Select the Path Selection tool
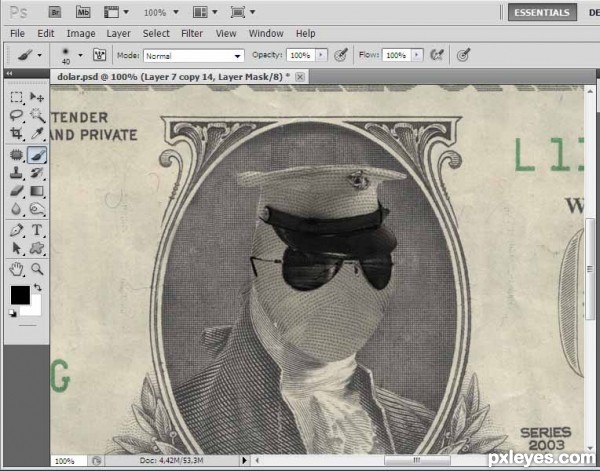Image resolution: width=600 pixels, height=471 pixels. [x=16, y=248]
